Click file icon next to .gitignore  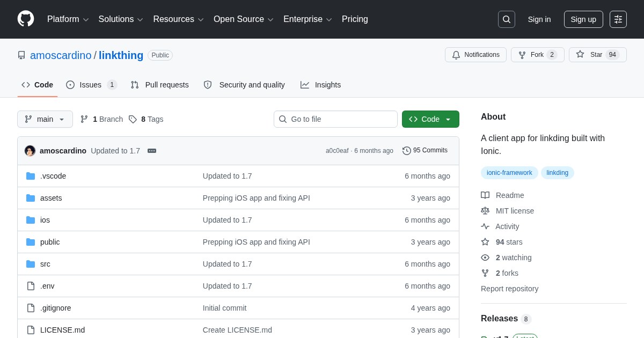(31, 308)
